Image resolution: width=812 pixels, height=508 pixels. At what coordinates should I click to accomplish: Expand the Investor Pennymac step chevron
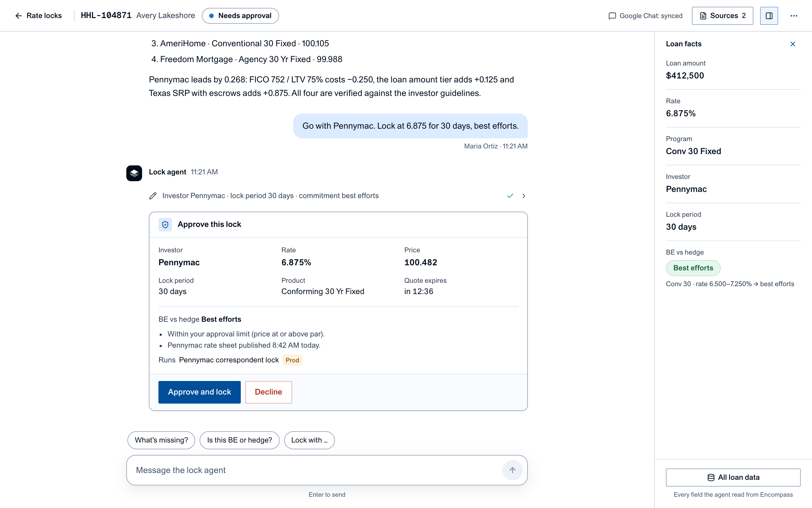pyautogui.click(x=524, y=196)
